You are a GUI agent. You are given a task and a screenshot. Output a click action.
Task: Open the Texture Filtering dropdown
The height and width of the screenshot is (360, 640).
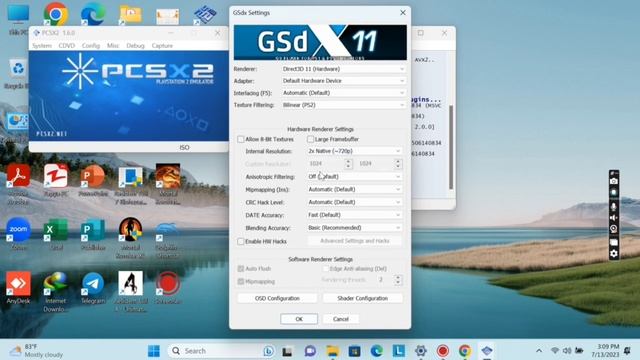[343, 105]
